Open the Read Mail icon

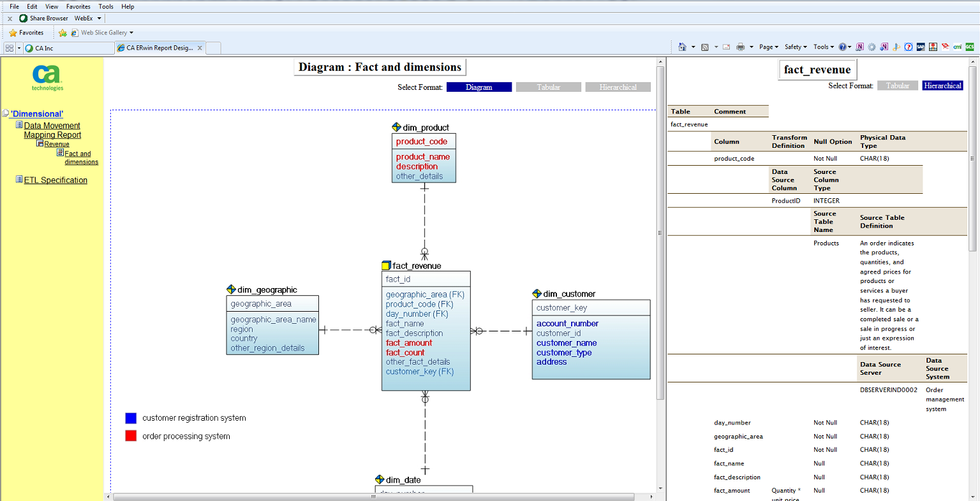point(726,47)
